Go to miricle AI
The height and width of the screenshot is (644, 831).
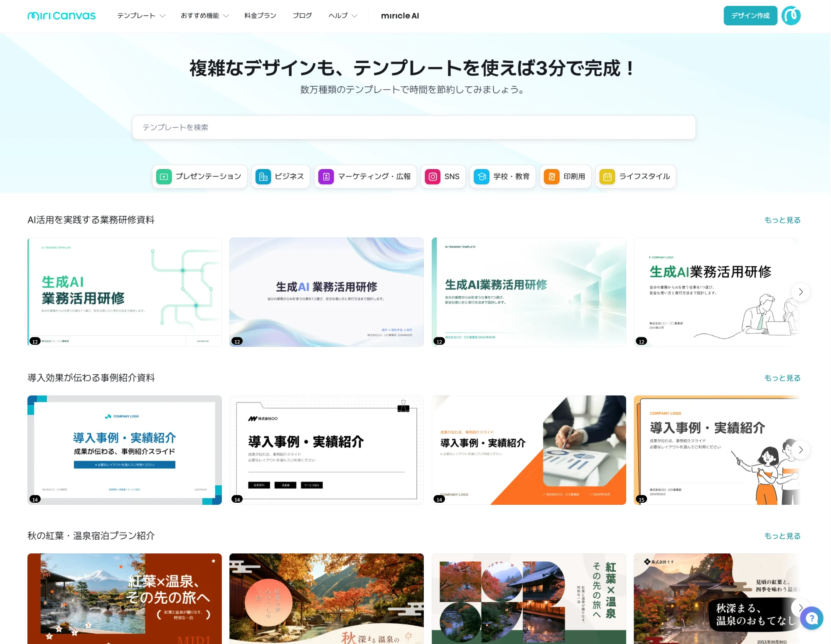click(400, 16)
